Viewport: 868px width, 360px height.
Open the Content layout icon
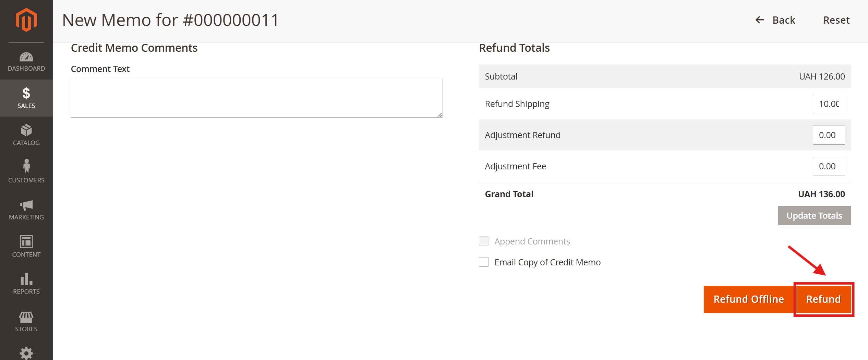click(x=26, y=241)
